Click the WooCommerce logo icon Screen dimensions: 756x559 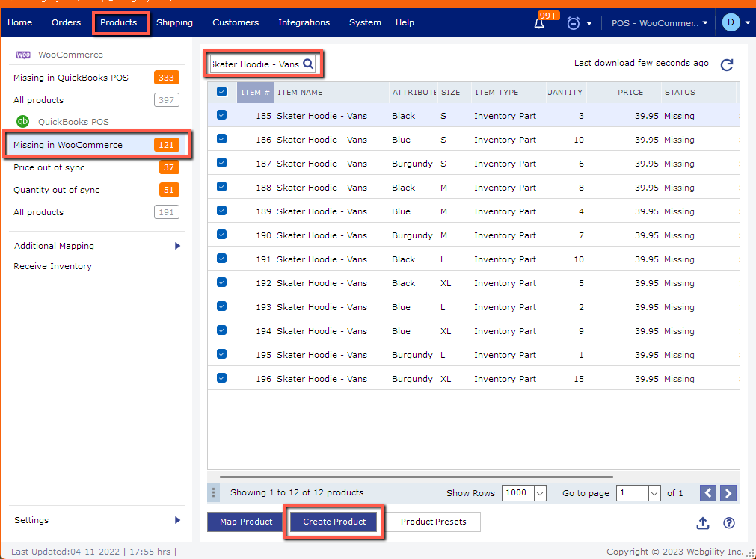[x=23, y=55]
